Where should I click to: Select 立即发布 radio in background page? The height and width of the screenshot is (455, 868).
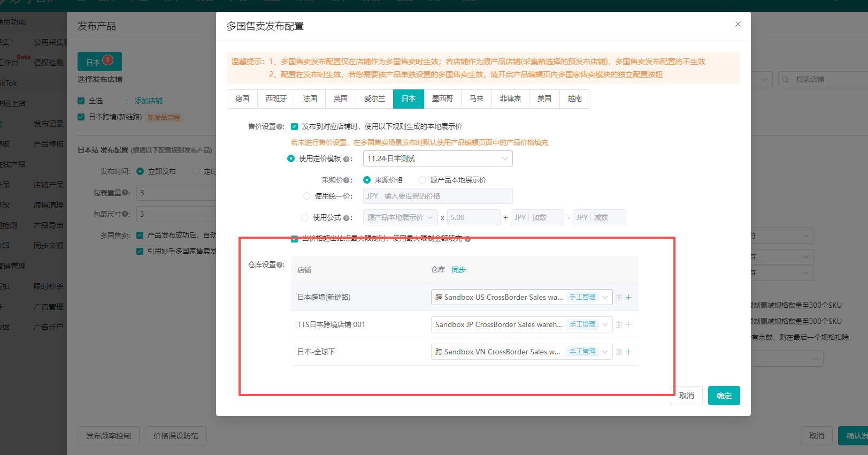(140, 171)
